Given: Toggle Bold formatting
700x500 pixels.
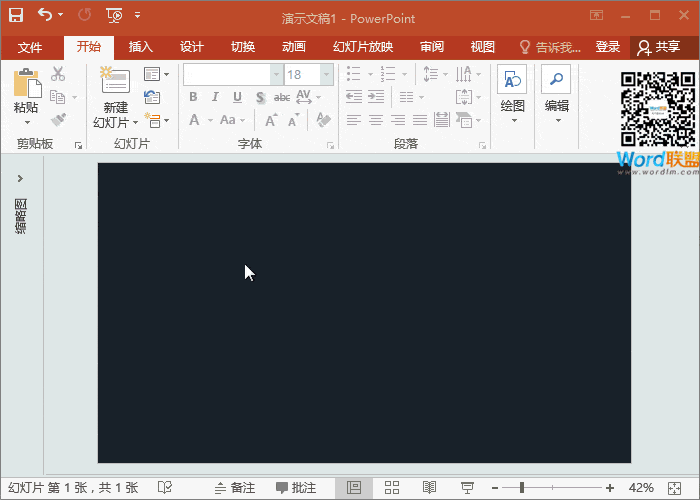Looking at the screenshot, I should click(193, 97).
